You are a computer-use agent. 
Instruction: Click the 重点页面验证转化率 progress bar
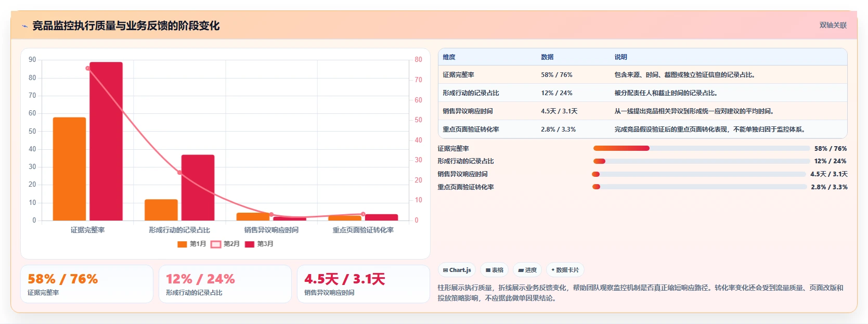pyautogui.click(x=699, y=187)
